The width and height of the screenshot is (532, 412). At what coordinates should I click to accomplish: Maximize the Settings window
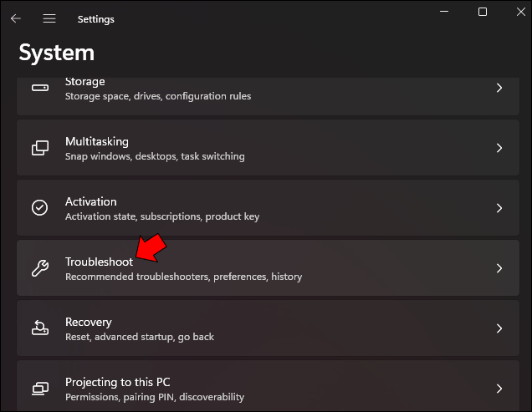click(483, 12)
